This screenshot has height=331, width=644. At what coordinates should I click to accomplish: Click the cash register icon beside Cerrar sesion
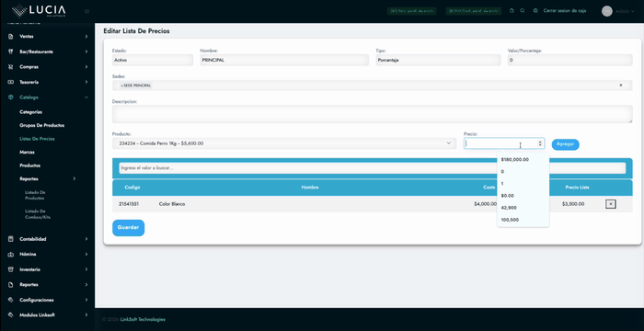[535, 11]
